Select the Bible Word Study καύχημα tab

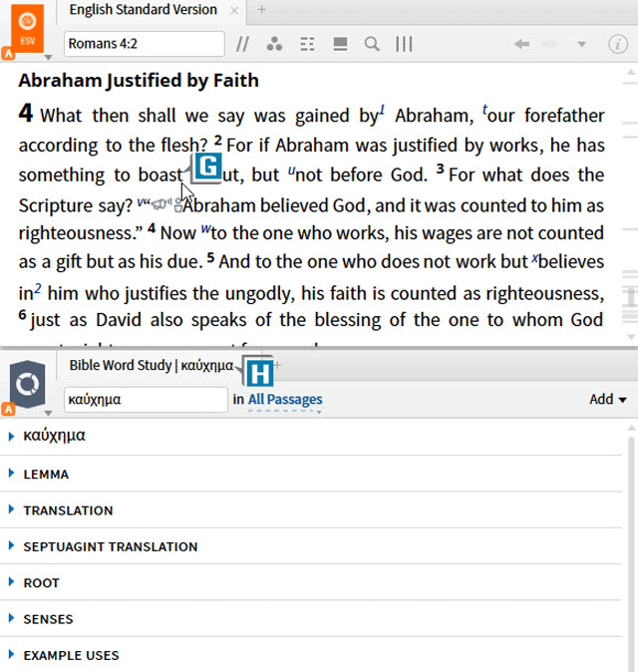point(152,365)
